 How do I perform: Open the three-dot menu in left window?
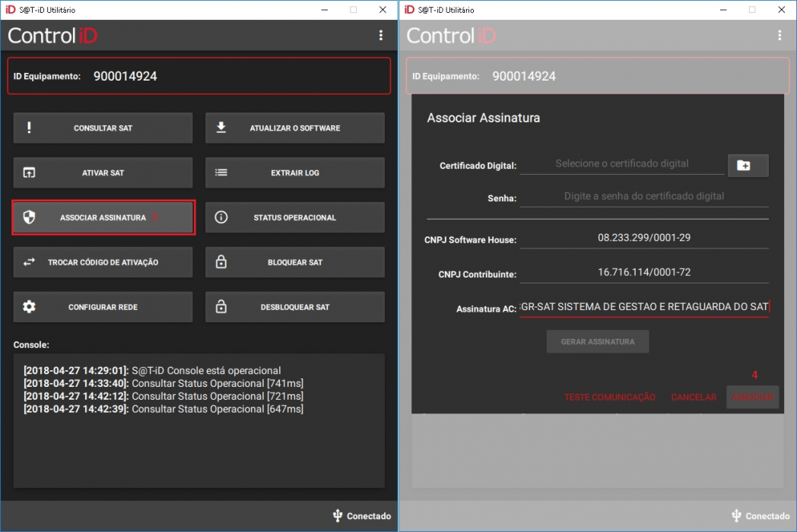(x=381, y=35)
